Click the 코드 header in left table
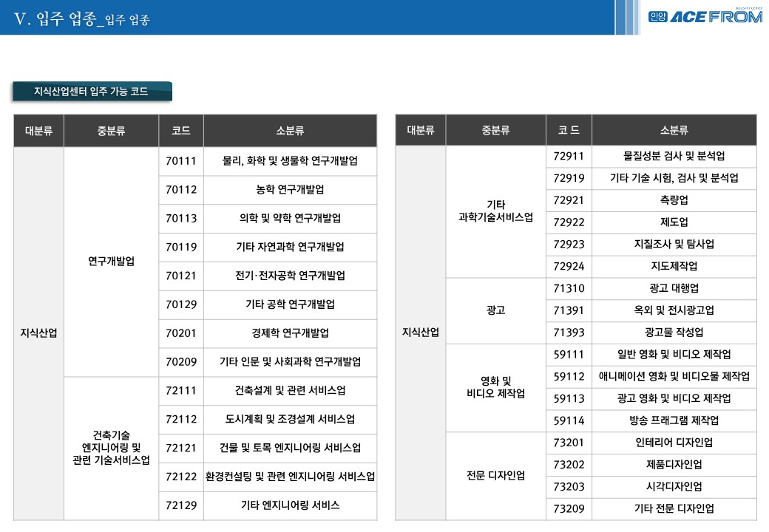Viewport: 769px width, 532px height. point(181,131)
